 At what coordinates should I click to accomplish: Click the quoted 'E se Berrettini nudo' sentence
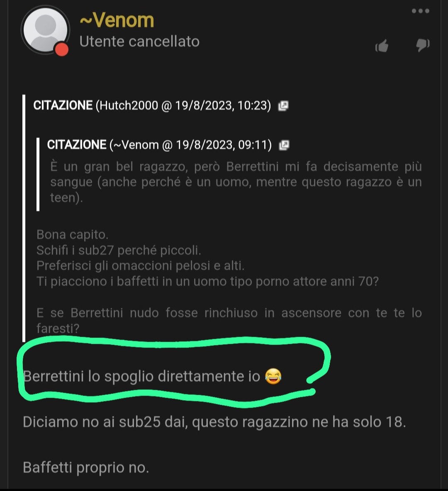(x=229, y=320)
